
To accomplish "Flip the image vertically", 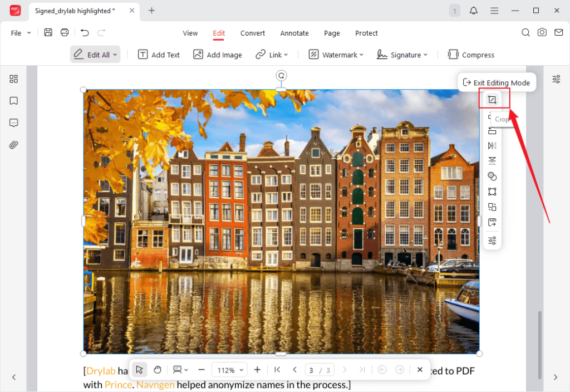I will (x=492, y=160).
